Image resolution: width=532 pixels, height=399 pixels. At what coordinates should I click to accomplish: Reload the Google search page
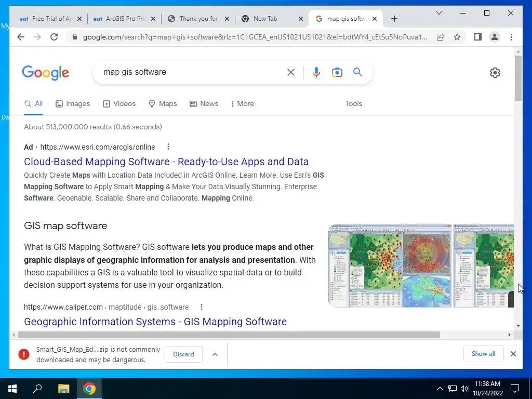coord(54,37)
